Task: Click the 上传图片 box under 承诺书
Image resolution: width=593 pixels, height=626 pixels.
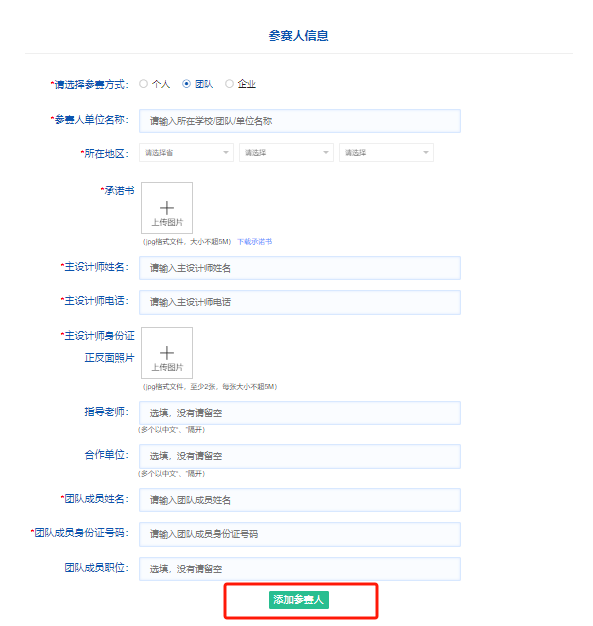Action: pyautogui.click(x=167, y=208)
